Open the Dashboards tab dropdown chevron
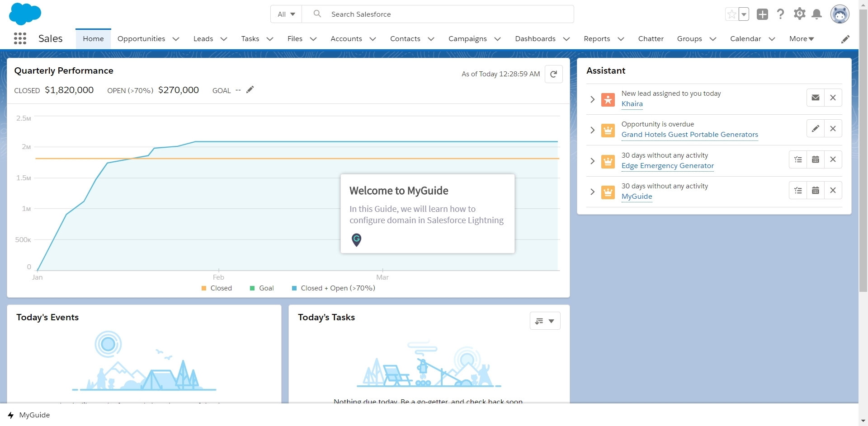Screen dimensions: 868x426 pos(566,39)
